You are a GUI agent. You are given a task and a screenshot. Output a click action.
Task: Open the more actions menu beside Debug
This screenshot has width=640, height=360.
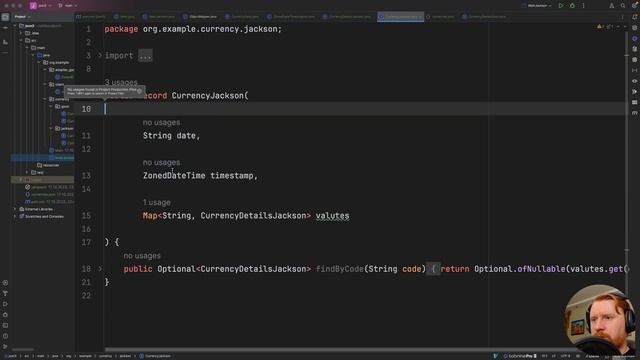point(583,6)
